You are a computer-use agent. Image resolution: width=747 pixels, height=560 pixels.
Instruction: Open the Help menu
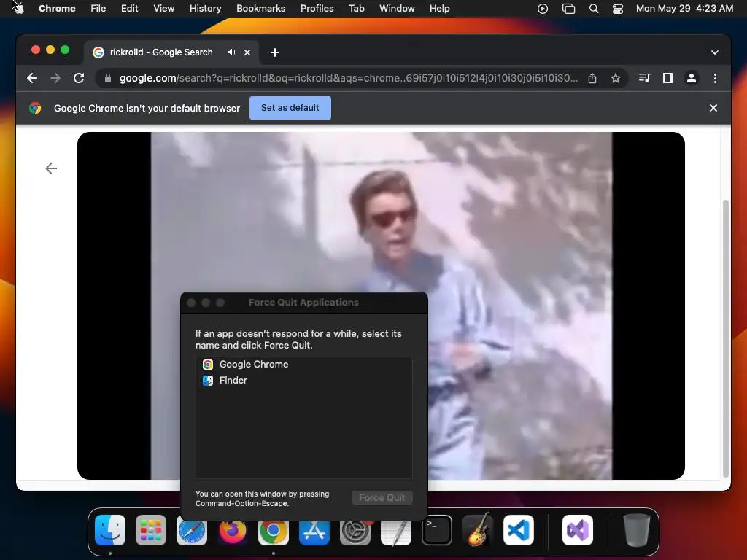[x=439, y=8]
